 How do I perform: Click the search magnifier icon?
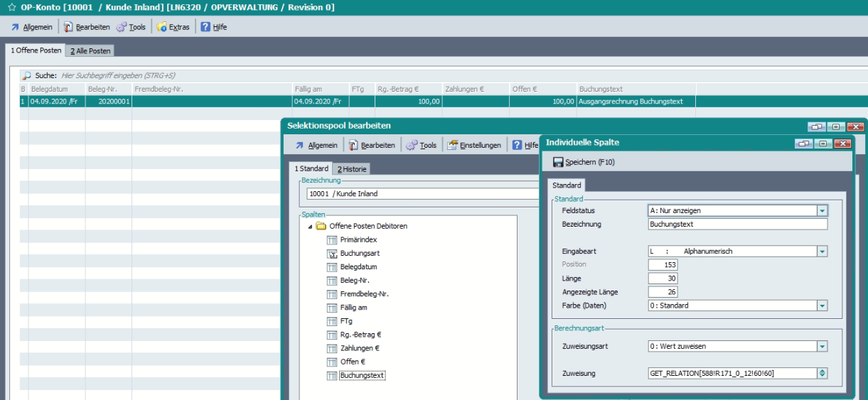(x=26, y=75)
